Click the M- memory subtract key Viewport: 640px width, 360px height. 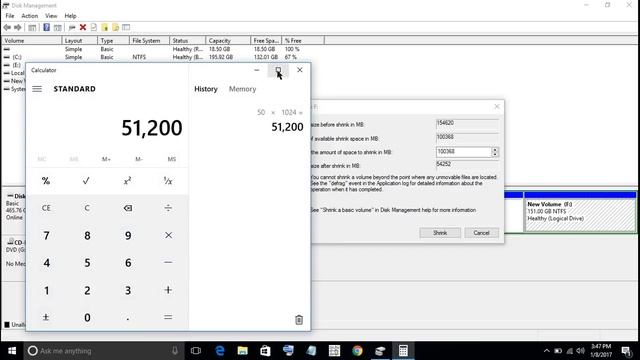139,159
